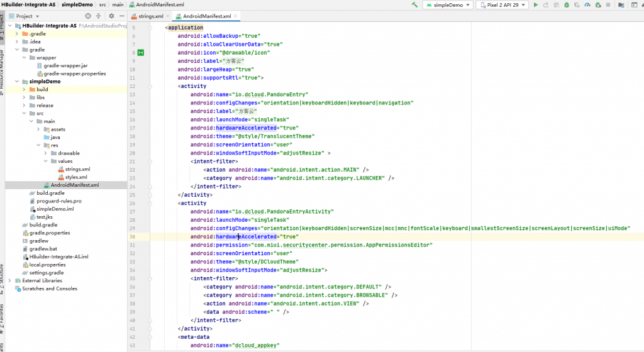Open the Resource Manager side tab

pos(2,72)
